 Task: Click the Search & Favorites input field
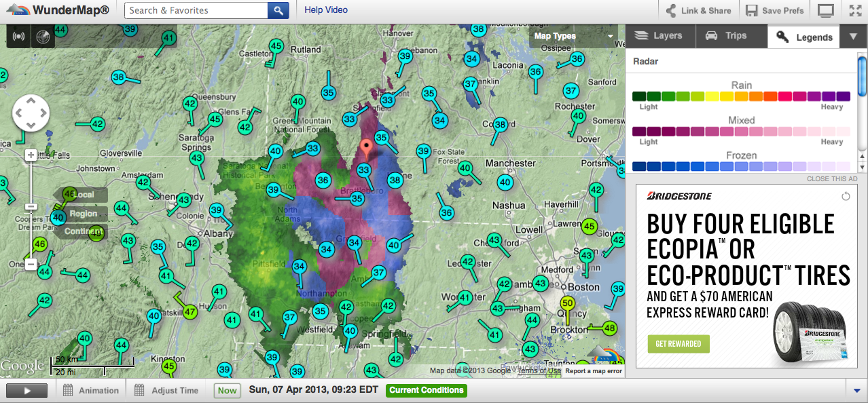pyautogui.click(x=196, y=10)
